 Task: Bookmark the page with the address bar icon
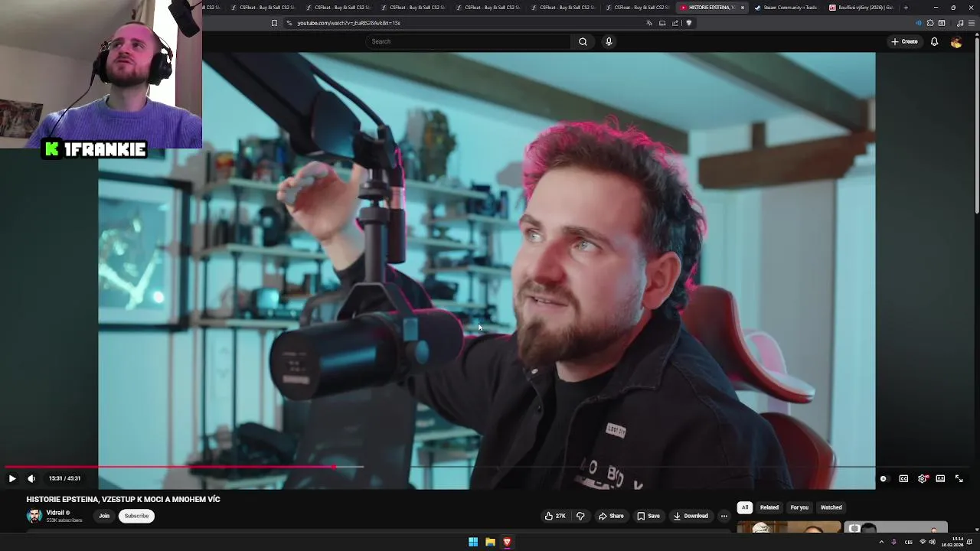(x=274, y=23)
